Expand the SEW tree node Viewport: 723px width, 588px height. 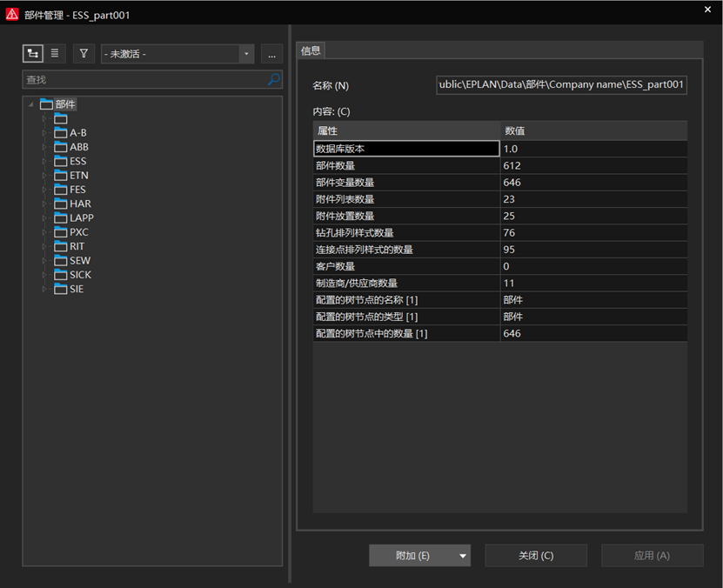[x=44, y=261]
